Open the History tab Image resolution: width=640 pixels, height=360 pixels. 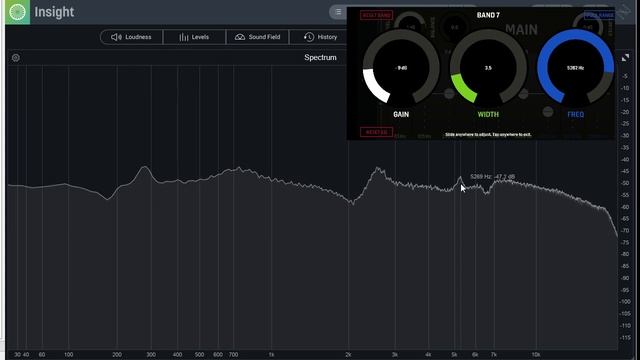(320, 37)
